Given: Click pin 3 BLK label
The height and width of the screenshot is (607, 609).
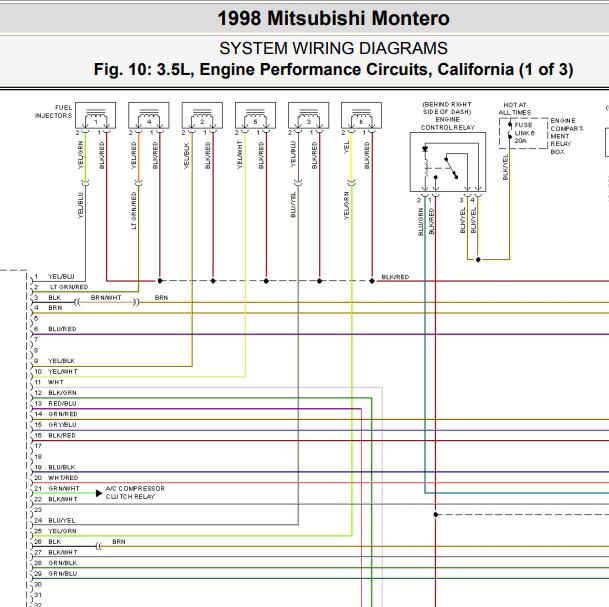Looking at the screenshot, I should click(x=54, y=297).
